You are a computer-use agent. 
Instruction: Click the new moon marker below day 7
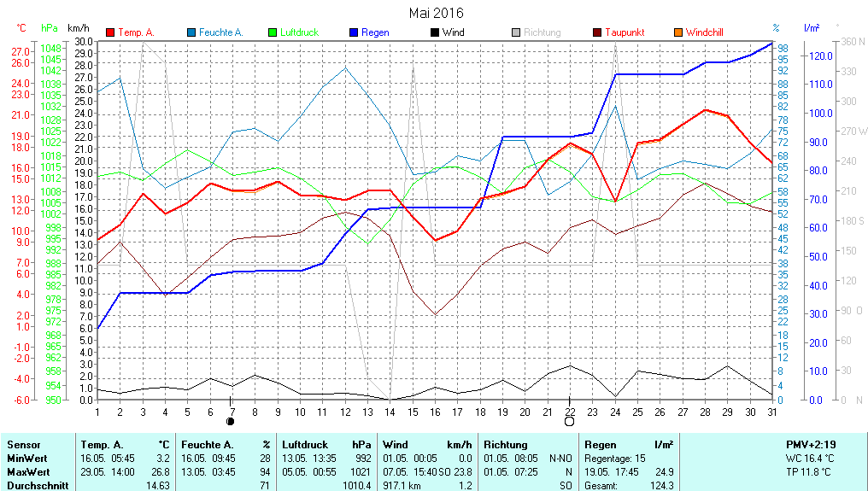tap(230, 421)
